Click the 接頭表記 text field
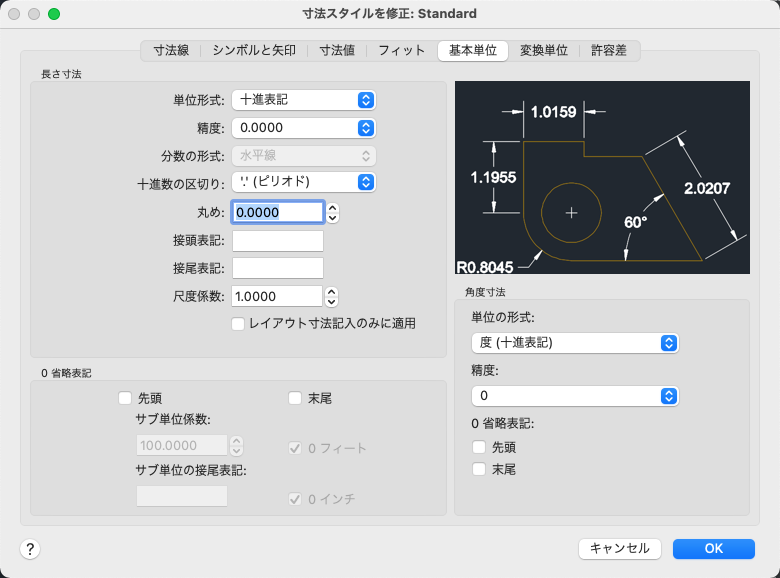The height and width of the screenshot is (578, 780). (x=278, y=241)
